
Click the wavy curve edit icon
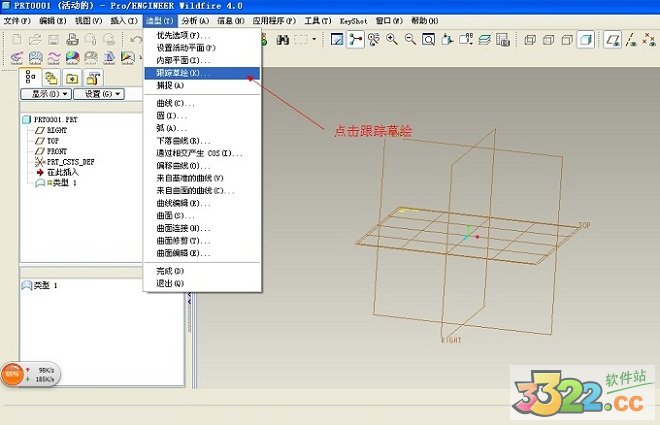[54, 57]
